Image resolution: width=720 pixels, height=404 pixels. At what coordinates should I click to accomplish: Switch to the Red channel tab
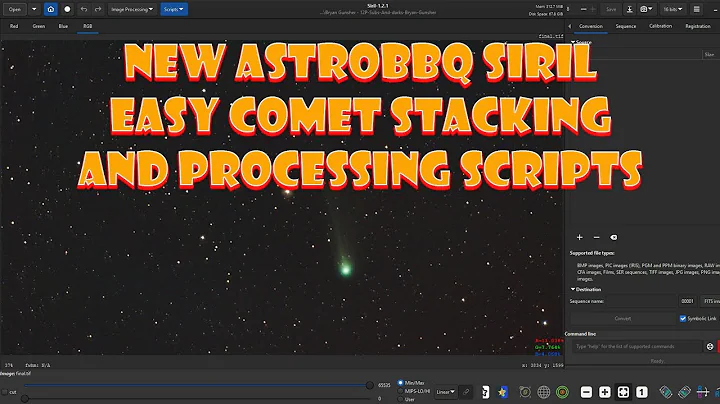click(x=14, y=26)
